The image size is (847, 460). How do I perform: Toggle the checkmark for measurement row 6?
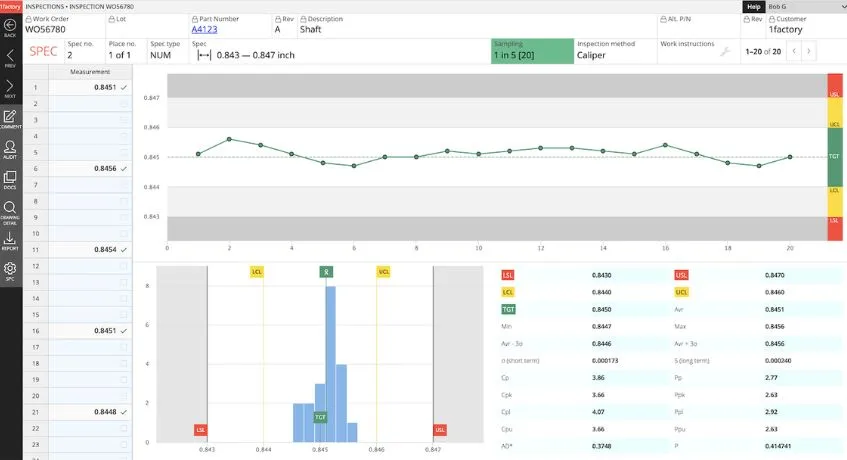point(124,168)
